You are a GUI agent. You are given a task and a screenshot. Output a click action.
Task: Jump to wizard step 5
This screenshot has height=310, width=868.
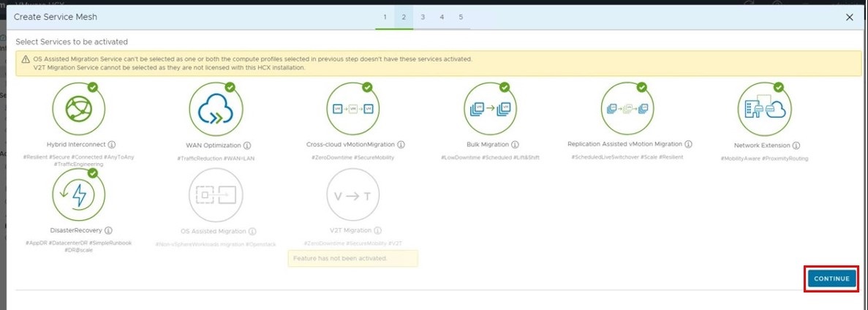pyautogui.click(x=461, y=16)
